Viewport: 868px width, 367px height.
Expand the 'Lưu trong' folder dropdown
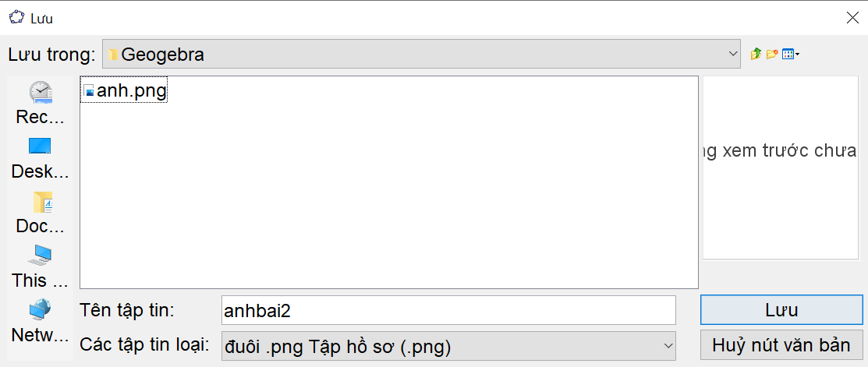tap(732, 54)
